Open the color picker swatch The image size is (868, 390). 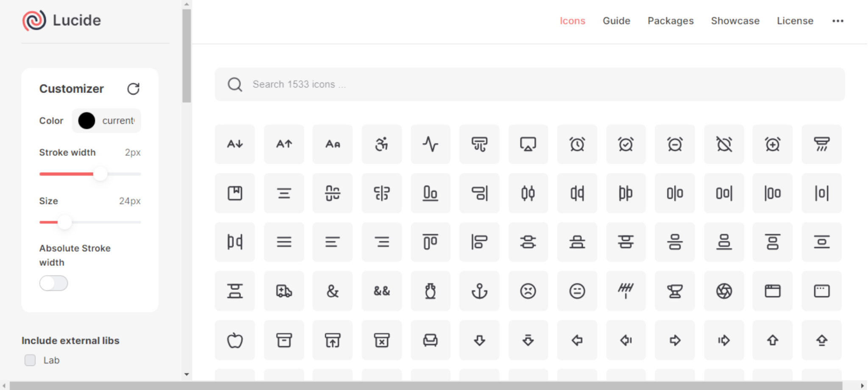point(86,121)
